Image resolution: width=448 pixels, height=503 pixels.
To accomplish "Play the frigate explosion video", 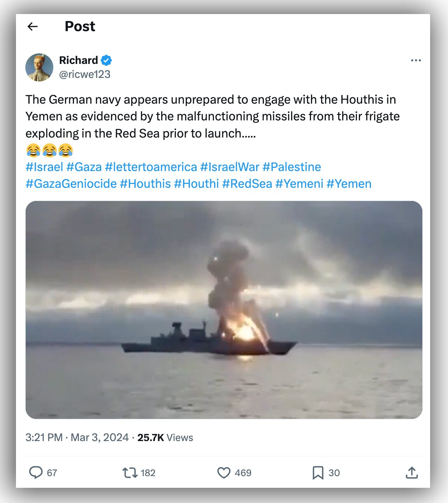I will tap(224, 310).
